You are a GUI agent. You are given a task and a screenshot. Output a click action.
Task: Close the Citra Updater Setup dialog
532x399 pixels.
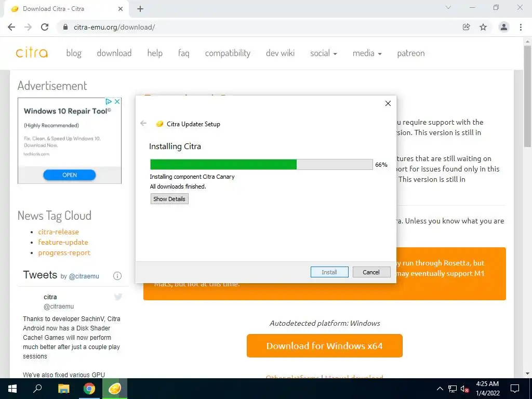click(388, 103)
